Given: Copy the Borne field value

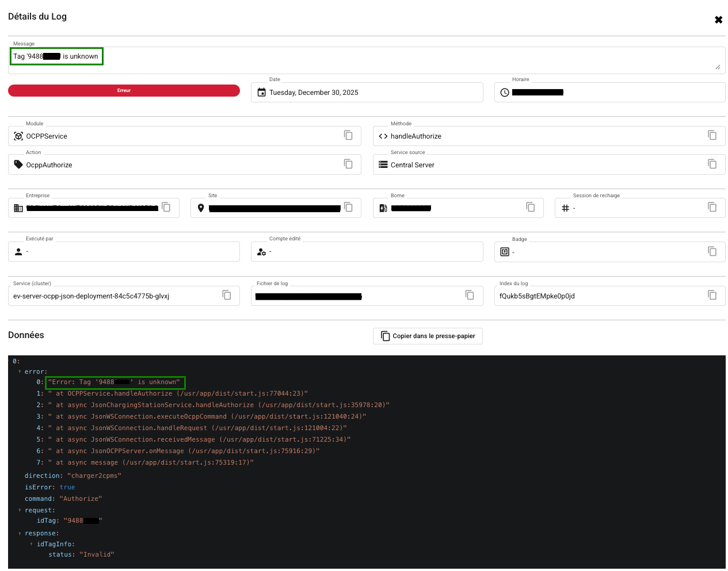Looking at the screenshot, I should 531,207.
